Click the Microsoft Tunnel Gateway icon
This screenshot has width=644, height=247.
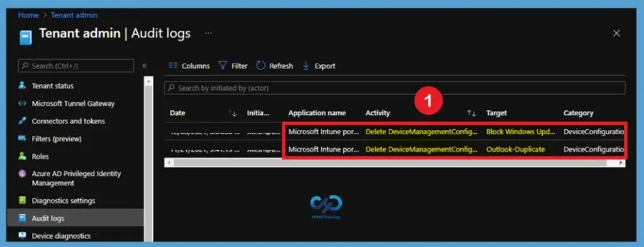[x=22, y=103]
